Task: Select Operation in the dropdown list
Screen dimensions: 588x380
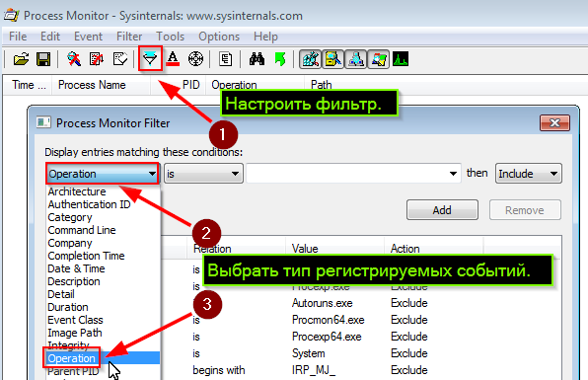Action: tap(104, 358)
